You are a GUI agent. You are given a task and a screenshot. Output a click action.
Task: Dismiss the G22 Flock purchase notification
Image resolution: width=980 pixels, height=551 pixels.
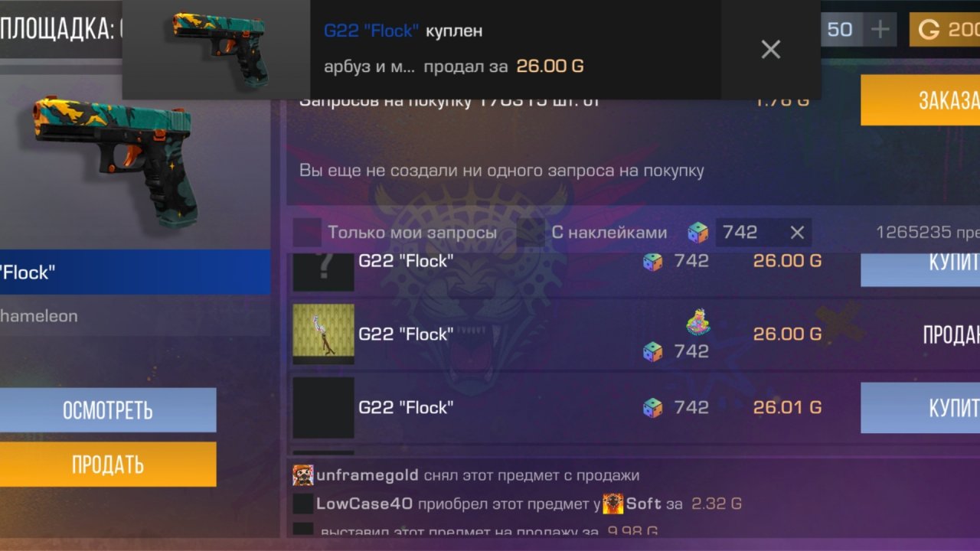click(x=770, y=50)
